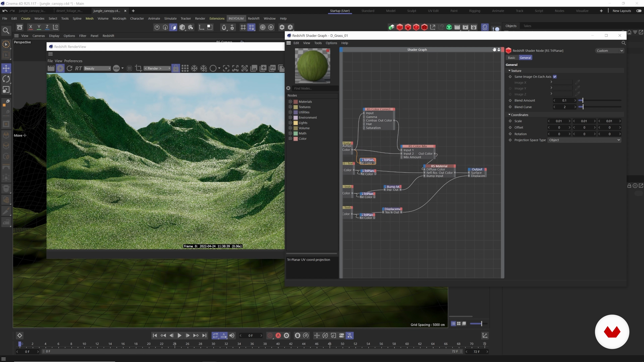Switch to the Sculpt layout tab
This screenshot has height=362, width=644.
(412, 11)
